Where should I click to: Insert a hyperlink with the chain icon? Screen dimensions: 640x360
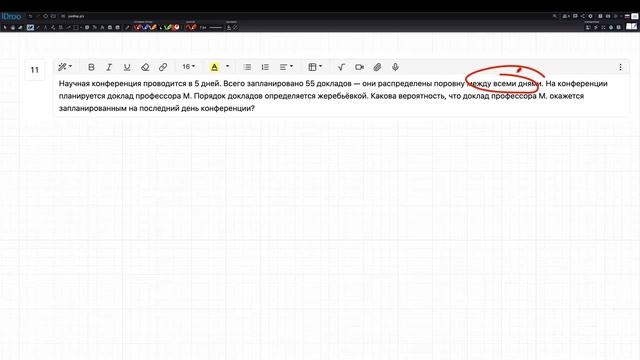163,67
